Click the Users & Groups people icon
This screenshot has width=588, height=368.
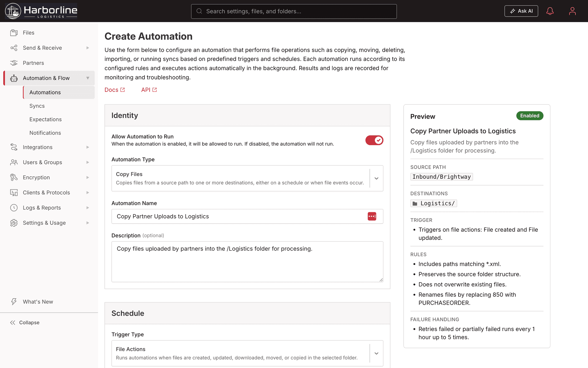coord(14,162)
